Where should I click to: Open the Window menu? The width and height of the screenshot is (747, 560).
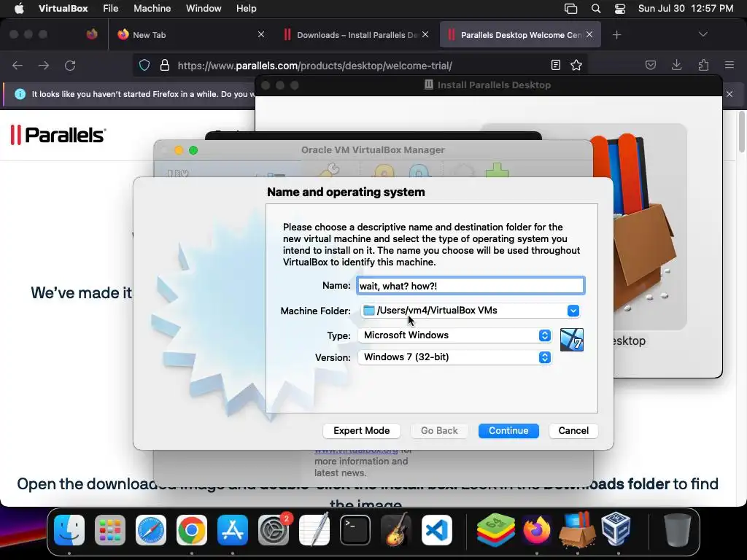click(204, 9)
